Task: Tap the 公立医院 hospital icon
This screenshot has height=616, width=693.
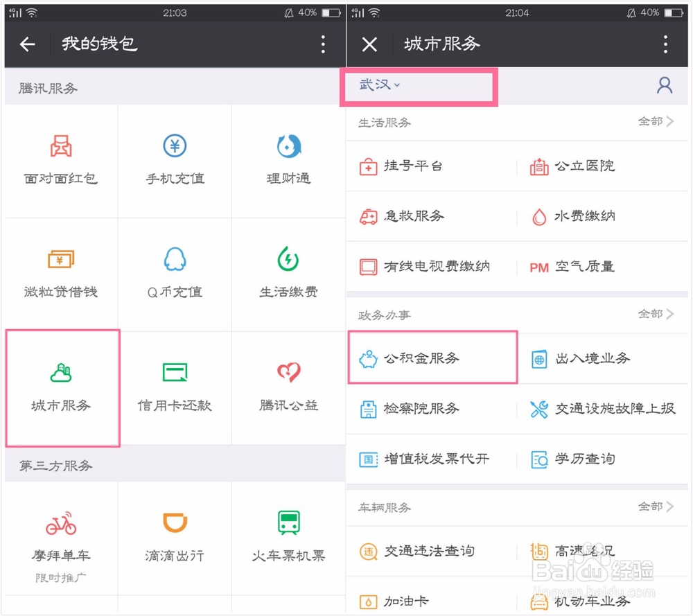Action: (x=539, y=166)
